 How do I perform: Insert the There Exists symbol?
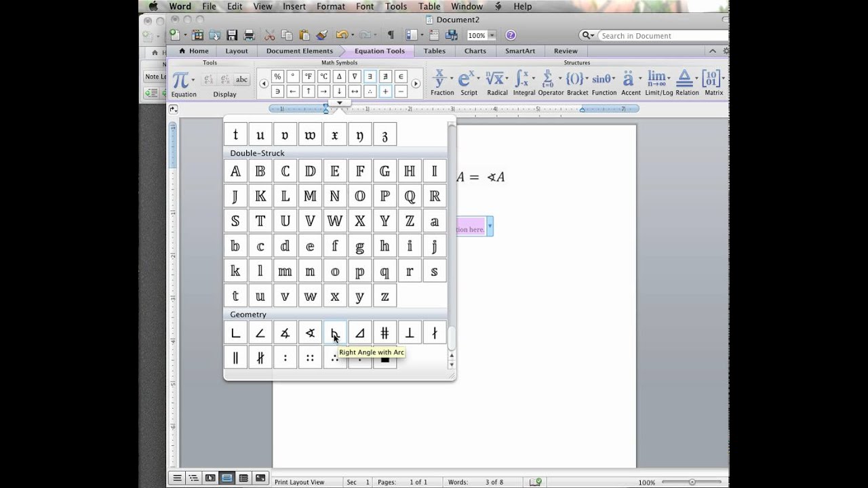click(370, 76)
